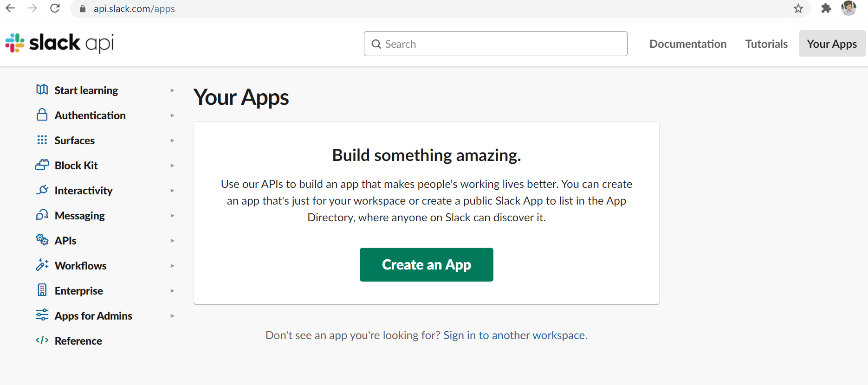This screenshot has width=868, height=385.
Task: Click the Authentication lock icon
Action: 42,115
